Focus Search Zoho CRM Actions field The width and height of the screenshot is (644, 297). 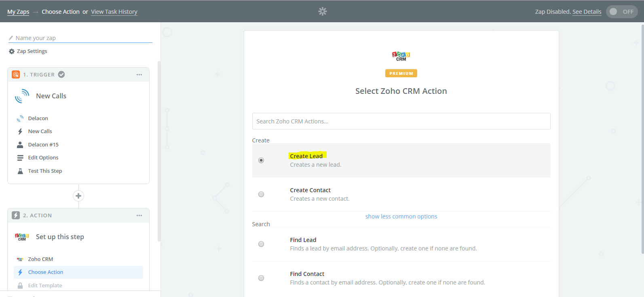point(401,121)
